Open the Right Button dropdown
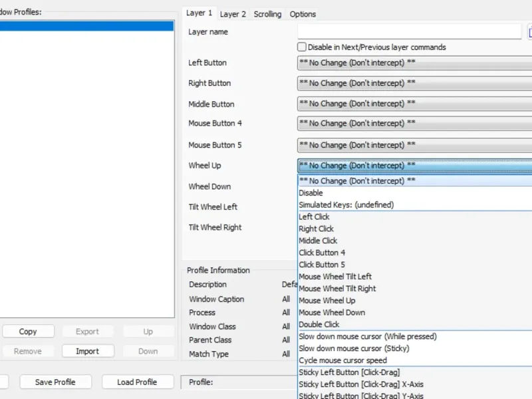The image size is (532, 399). (x=414, y=83)
